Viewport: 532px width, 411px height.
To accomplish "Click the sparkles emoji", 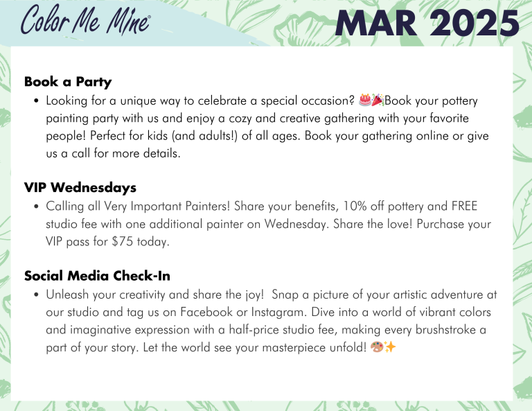I will pos(390,347).
